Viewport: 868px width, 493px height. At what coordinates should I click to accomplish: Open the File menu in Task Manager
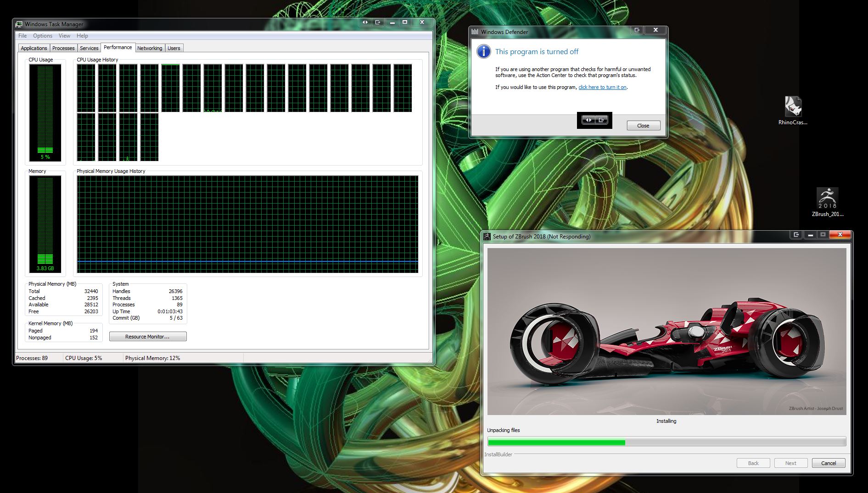click(22, 36)
